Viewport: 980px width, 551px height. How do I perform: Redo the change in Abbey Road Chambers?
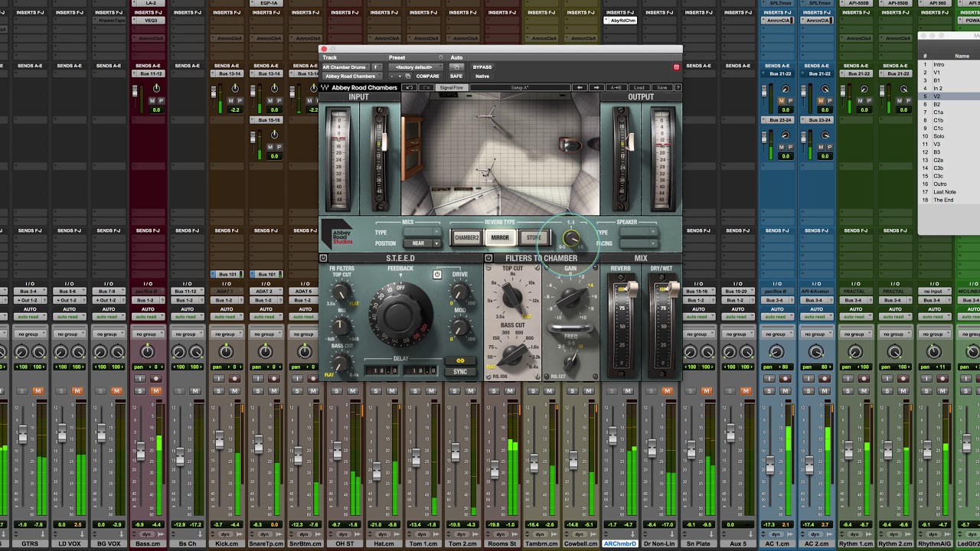click(427, 87)
